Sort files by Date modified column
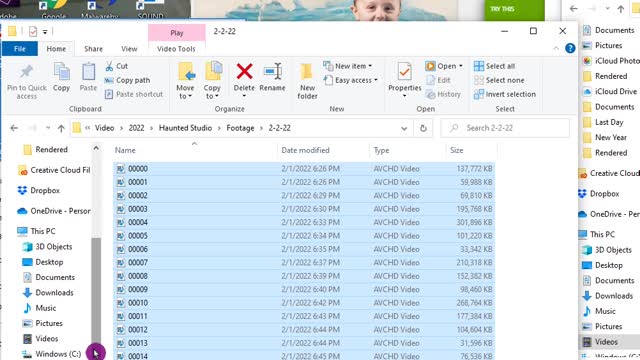This screenshot has height=360, width=640. (323, 150)
